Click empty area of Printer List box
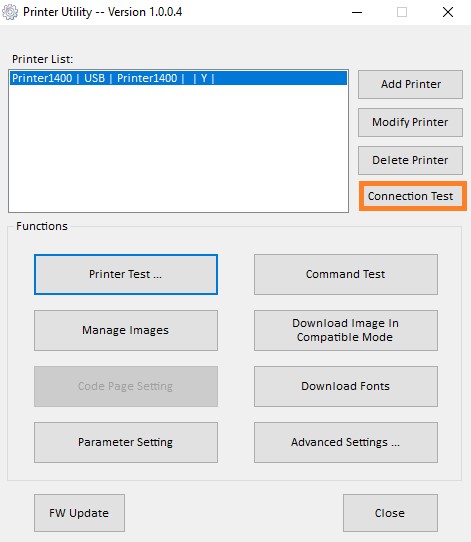Screen dimensions: 471x542 [178, 149]
